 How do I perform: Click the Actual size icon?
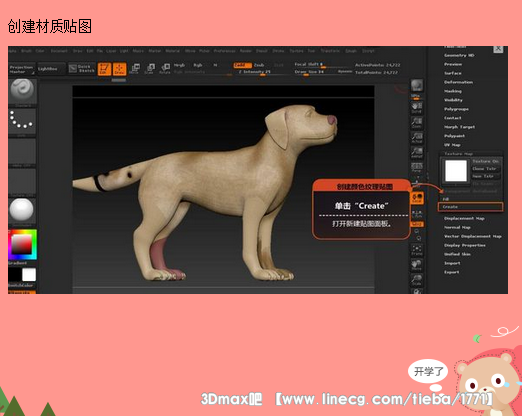[417, 137]
